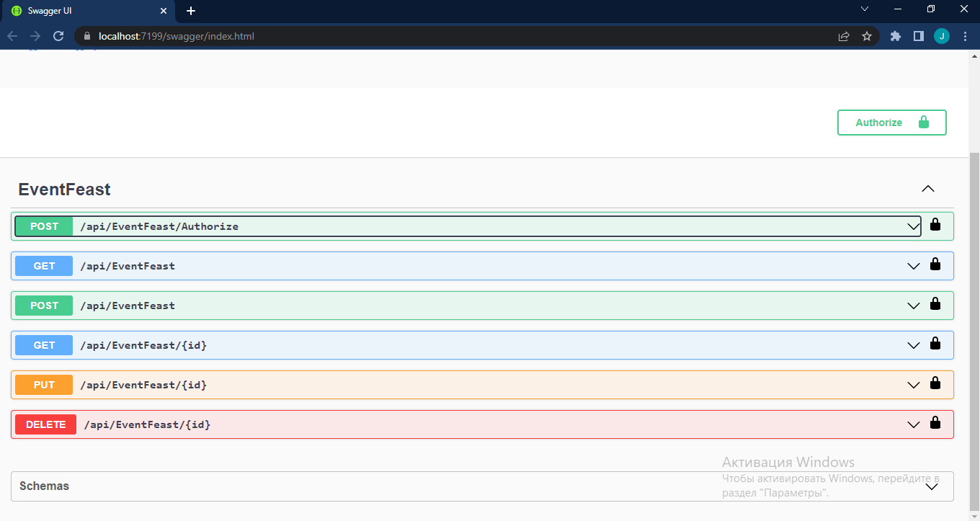This screenshot has height=521, width=980.
Task: Expand PUT /api/EventFeast/{id} chevron arrow
Action: coord(913,385)
